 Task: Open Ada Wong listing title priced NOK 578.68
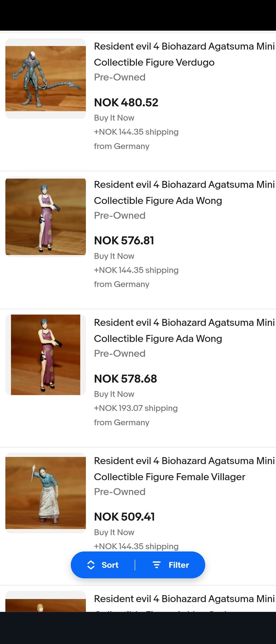tap(184, 331)
